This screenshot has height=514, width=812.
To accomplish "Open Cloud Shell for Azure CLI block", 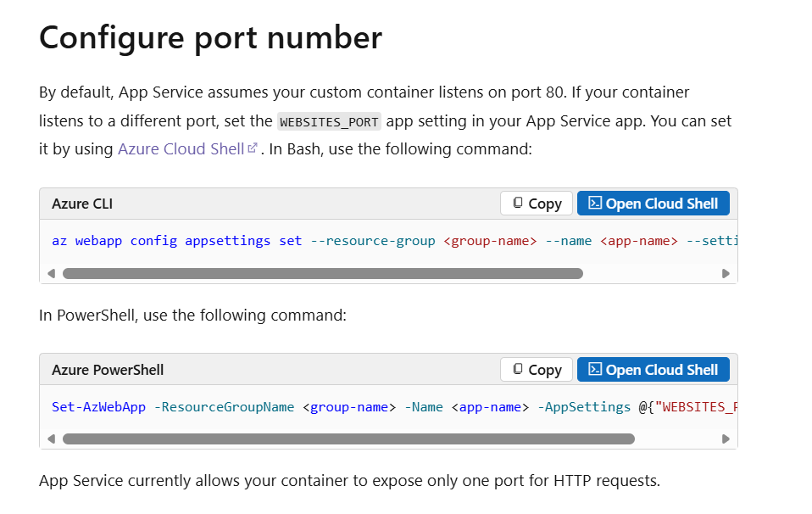I will [x=653, y=203].
